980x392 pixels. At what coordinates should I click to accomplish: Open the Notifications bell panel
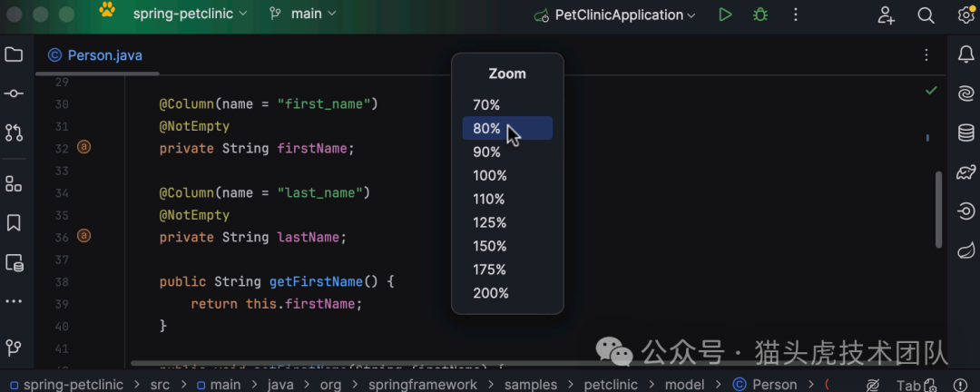point(966,55)
